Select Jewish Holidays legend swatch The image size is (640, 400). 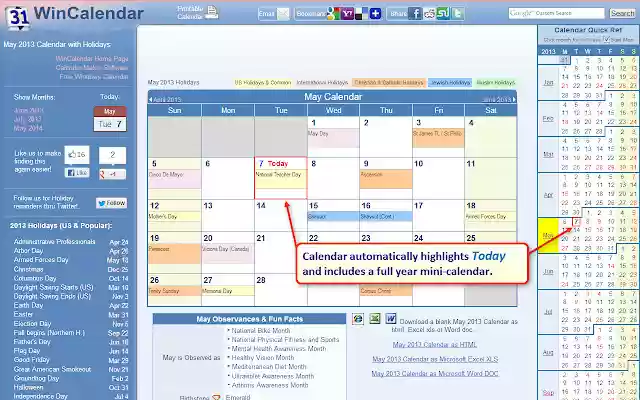click(450, 82)
